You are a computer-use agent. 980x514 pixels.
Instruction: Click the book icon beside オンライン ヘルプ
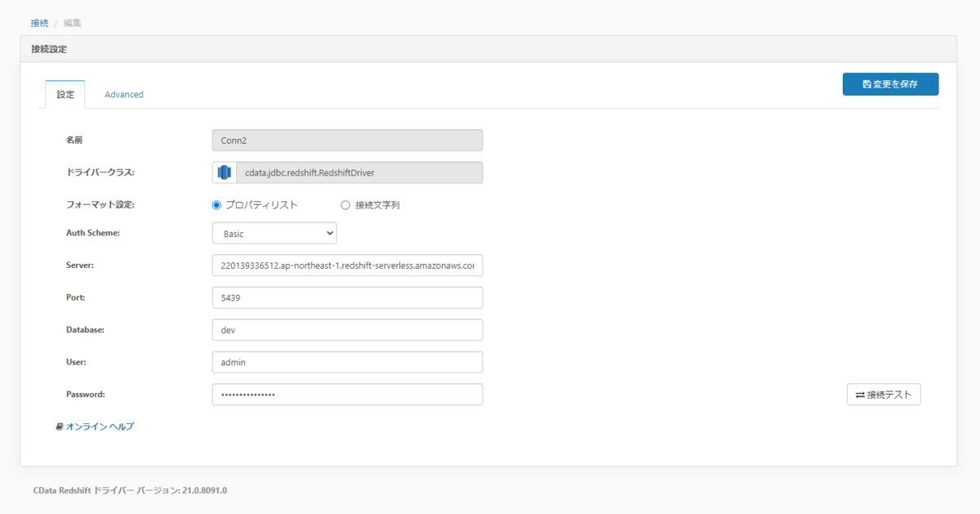[60, 427]
